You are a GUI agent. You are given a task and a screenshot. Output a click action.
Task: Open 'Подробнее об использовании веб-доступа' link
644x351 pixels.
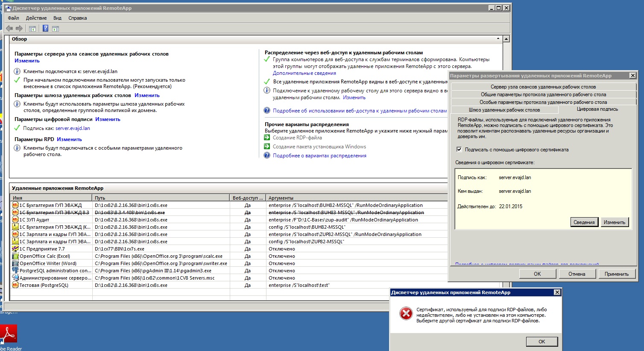pos(360,111)
